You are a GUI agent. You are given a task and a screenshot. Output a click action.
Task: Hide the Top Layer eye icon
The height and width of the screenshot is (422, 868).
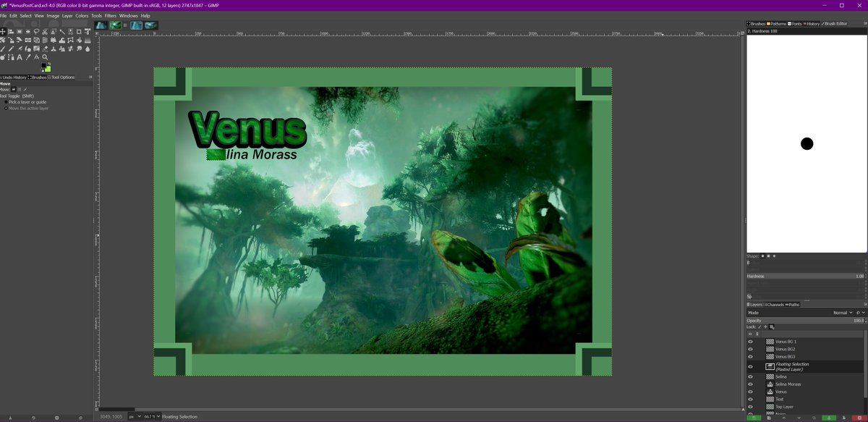[750, 407]
